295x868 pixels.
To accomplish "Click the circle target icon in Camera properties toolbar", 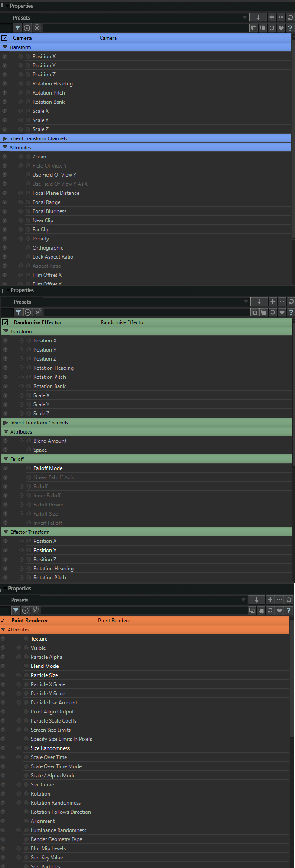I will (x=27, y=28).
